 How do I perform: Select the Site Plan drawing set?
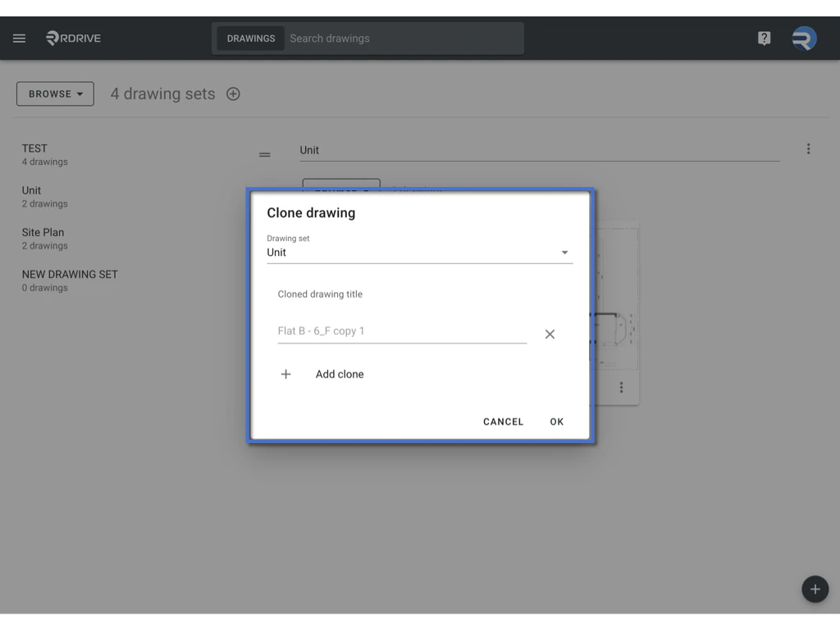[x=45, y=239]
